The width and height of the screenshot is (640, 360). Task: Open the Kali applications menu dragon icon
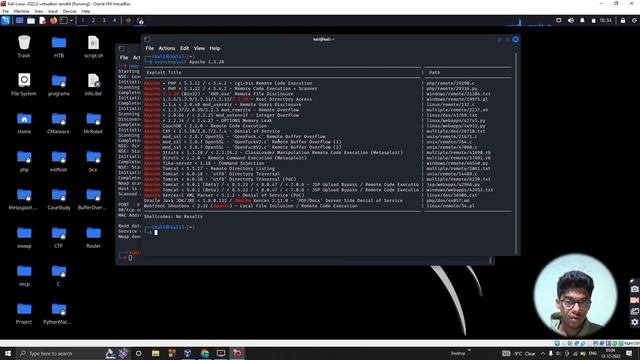5,20
